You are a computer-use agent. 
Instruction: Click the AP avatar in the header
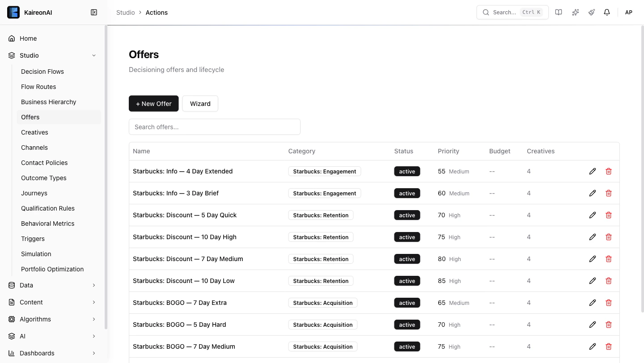(x=628, y=12)
